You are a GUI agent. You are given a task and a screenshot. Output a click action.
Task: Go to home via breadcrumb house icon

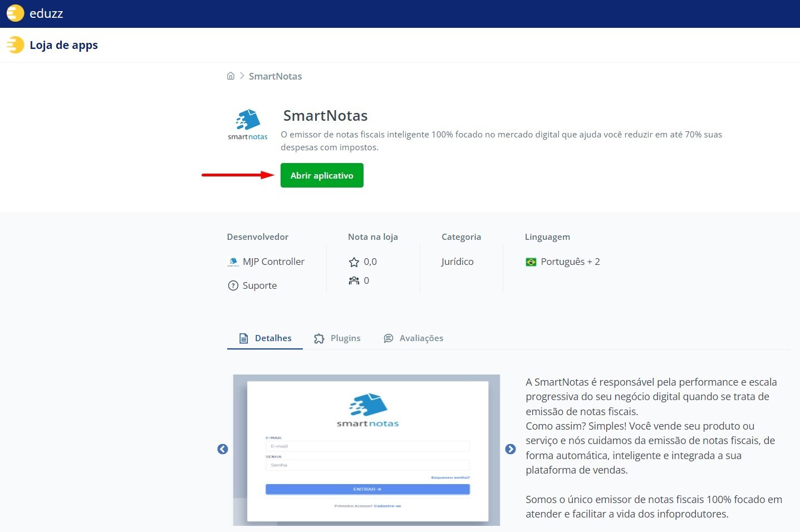tap(230, 76)
